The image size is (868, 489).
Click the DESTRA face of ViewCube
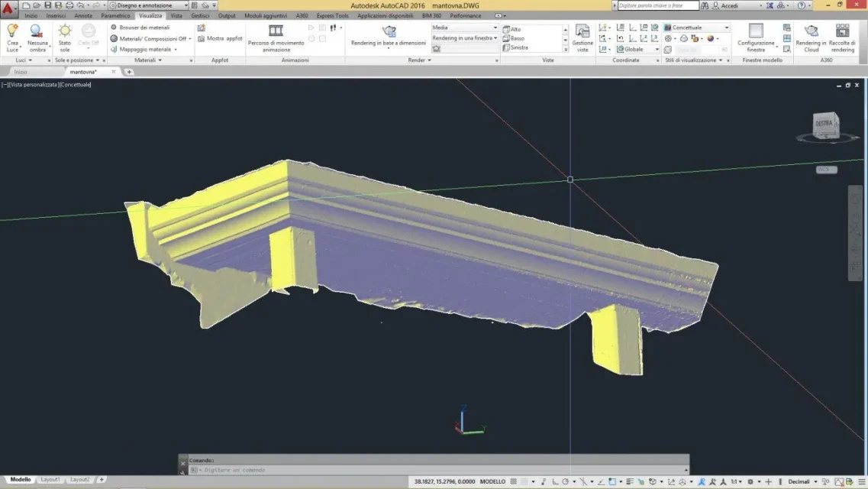pos(823,124)
